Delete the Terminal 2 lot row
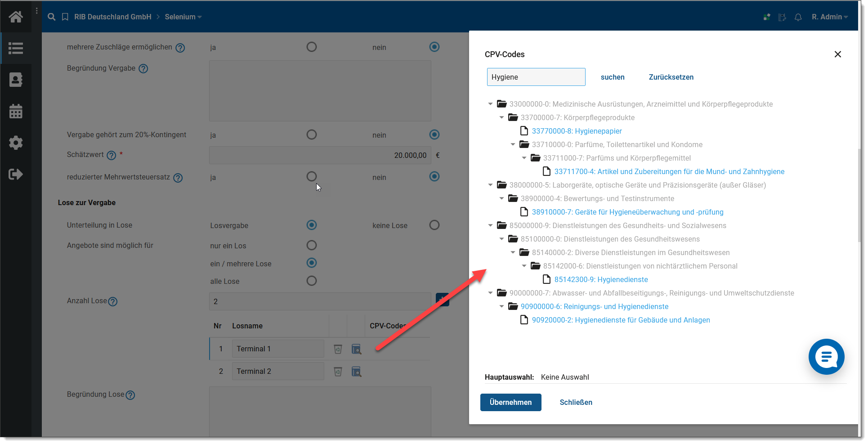Screen dimensions: 868x444 [338, 372]
